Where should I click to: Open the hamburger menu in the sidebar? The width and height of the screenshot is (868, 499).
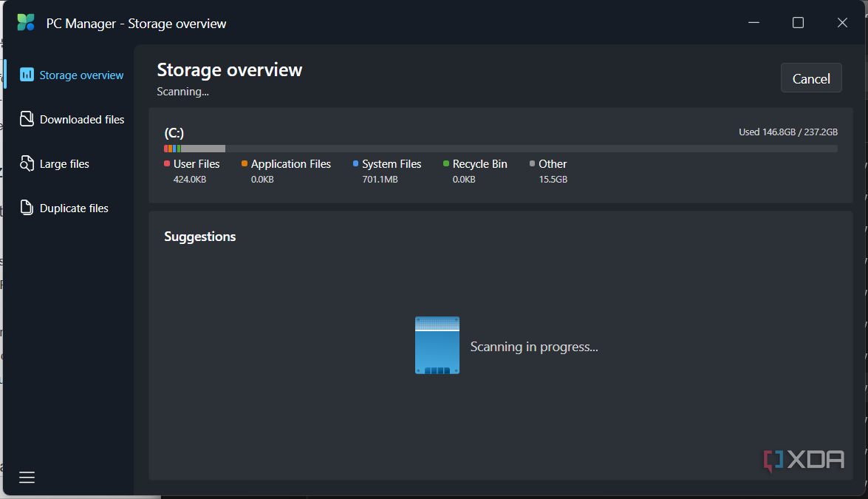pos(27,478)
